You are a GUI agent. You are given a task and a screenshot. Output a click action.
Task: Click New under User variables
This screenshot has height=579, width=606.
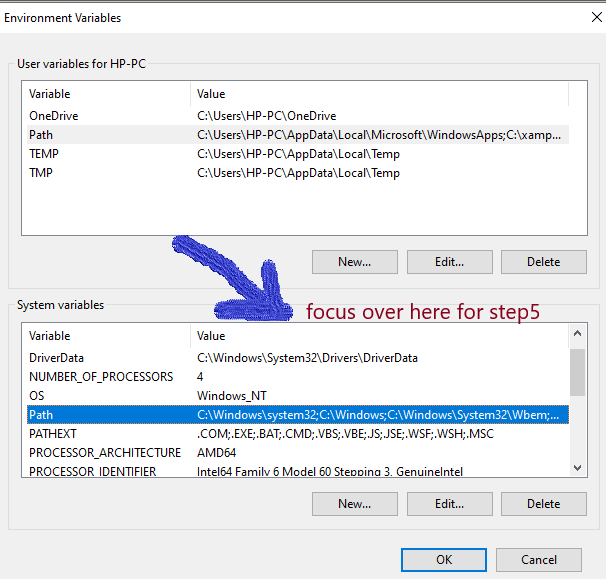click(x=354, y=262)
